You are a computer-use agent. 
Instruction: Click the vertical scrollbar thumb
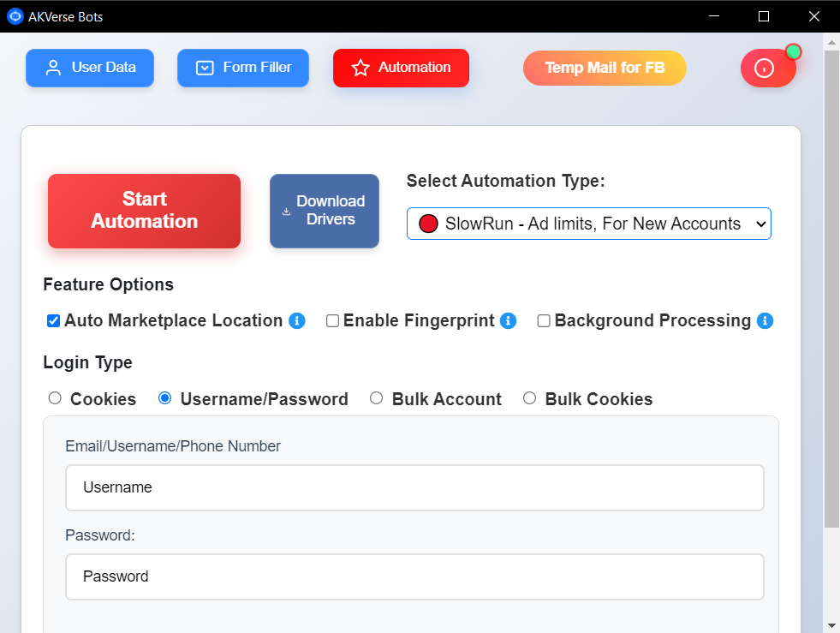coord(831,290)
